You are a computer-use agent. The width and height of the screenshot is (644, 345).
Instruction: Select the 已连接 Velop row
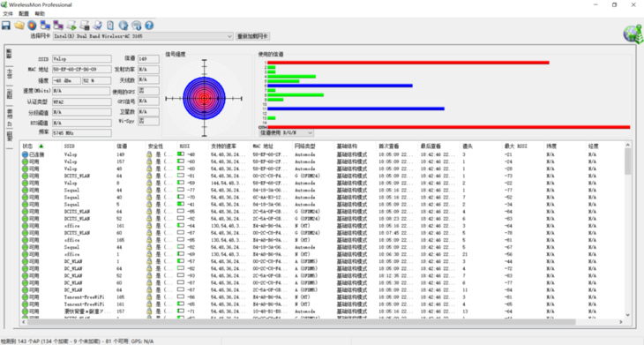coord(322,154)
